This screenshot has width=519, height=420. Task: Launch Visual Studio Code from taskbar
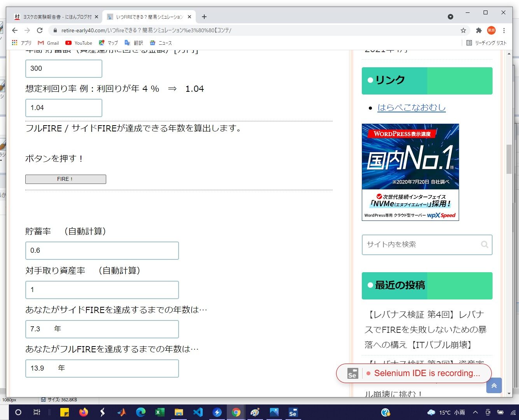[198, 412]
